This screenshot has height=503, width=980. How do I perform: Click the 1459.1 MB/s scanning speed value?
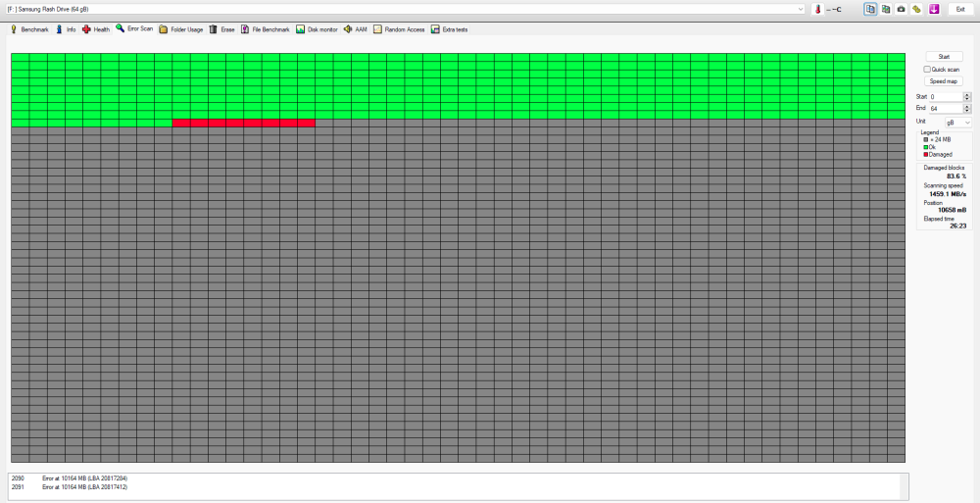(948, 194)
